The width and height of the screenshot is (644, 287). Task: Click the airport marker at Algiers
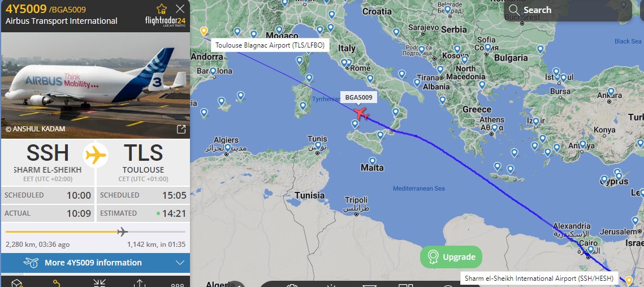pos(227,148)
